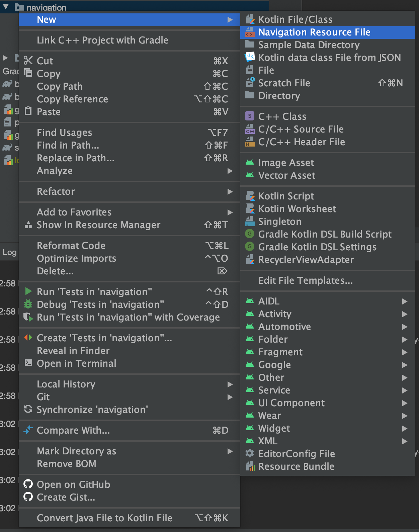Run Tests in navigation with Coverage
419x532 pixels.
click(130, 317)
